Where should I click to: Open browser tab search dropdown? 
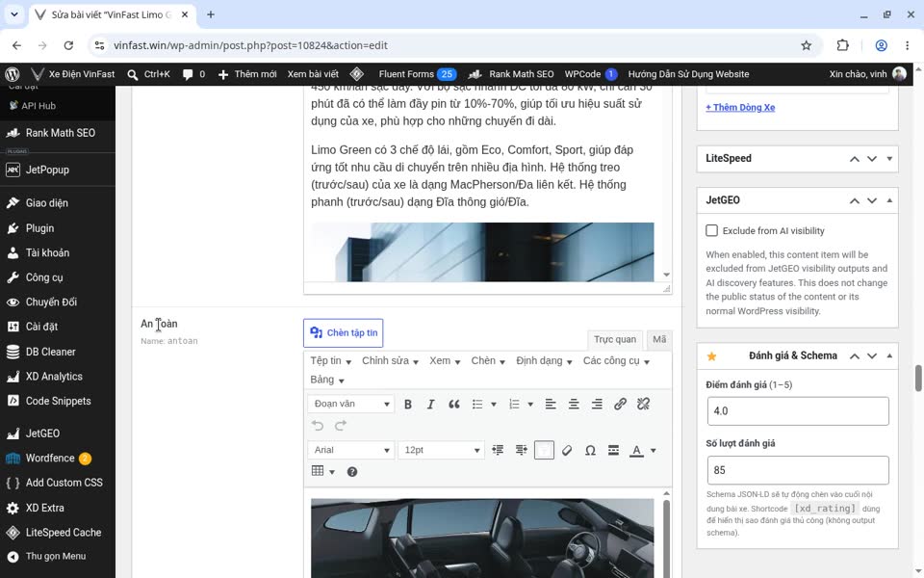pos(14,14)
